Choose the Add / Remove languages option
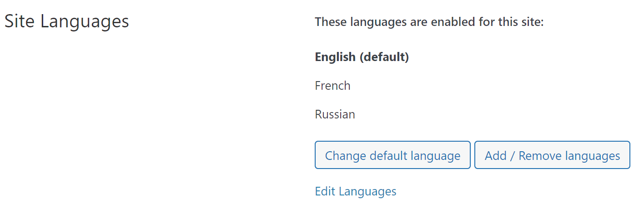Image resolution: width=644 pixels, height=205 pixels. click(x=552, y=155)
